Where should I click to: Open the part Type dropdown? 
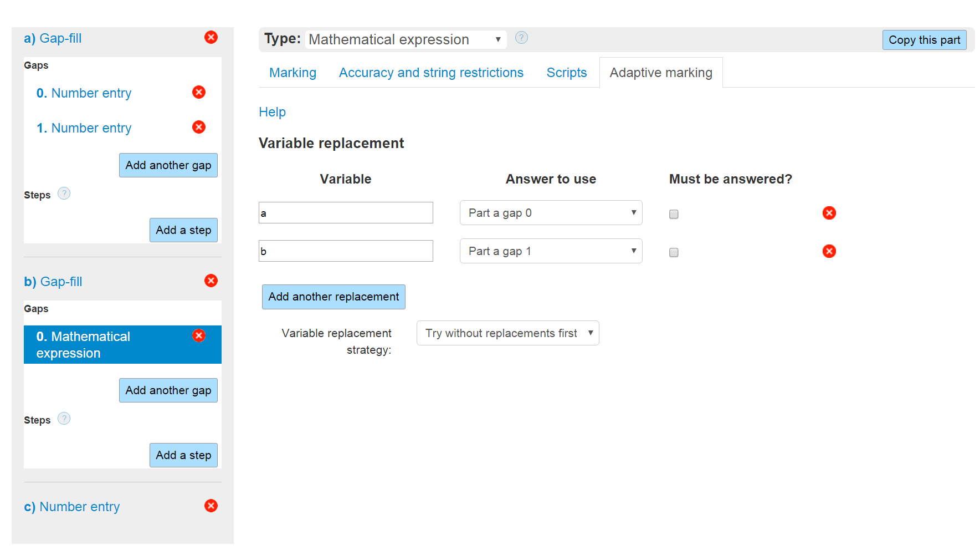[x=406, y=39]
